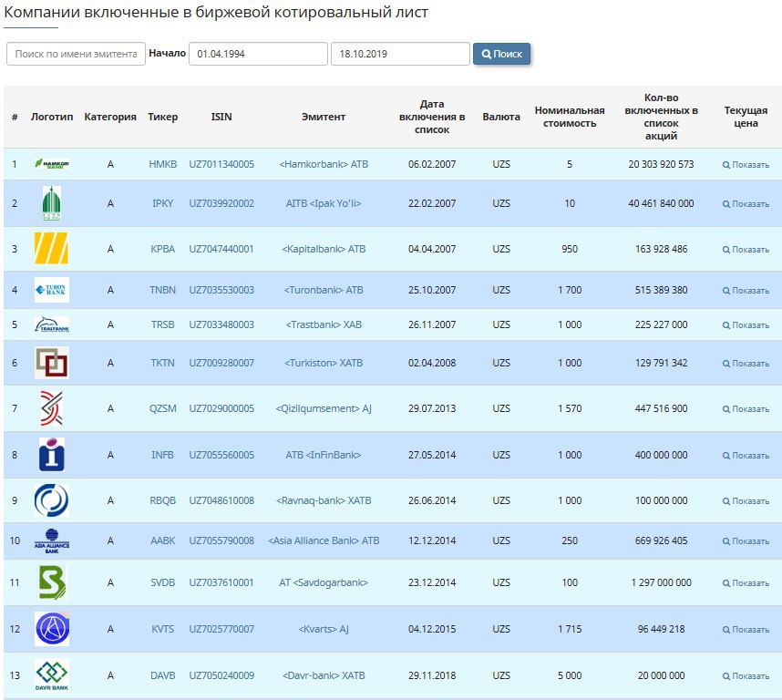Show current price for Kvarts

[x=746, y=629]
